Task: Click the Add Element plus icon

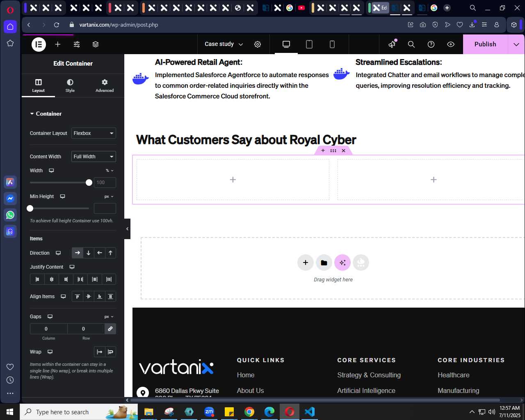Action: (58, 44)
